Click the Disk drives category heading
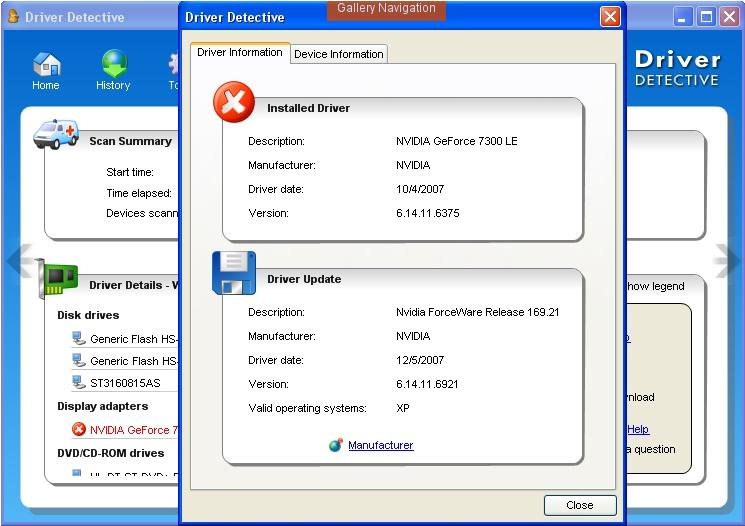 click(88, 316)
